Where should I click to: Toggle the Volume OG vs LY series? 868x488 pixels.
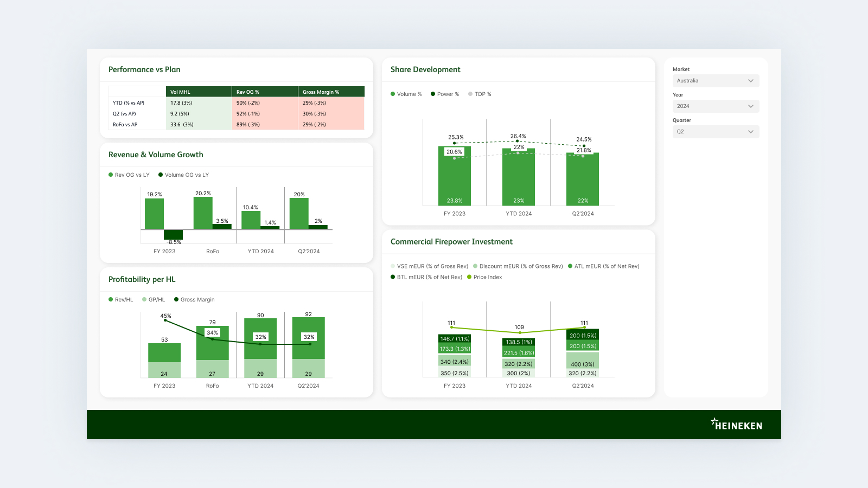click(x=160, y=175)
